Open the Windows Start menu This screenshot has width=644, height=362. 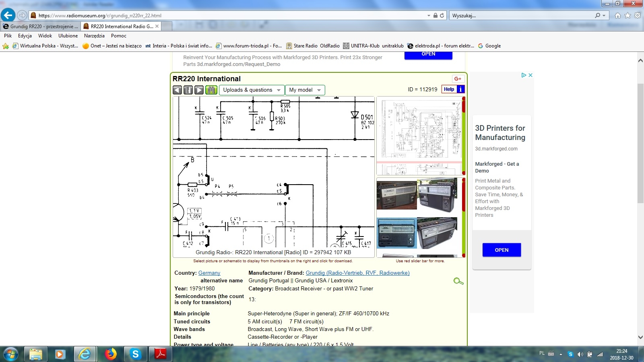pyautogui.click(x=11, y=354)
